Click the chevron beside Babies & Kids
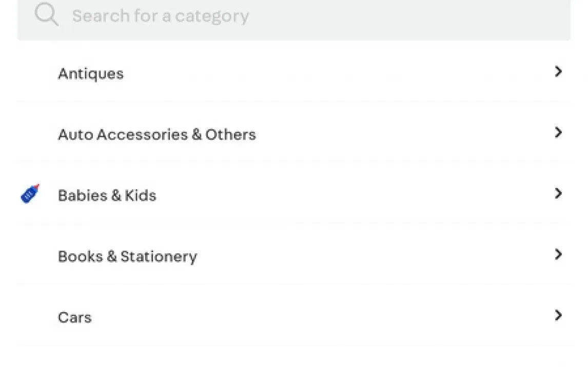 tap(558, 193)
